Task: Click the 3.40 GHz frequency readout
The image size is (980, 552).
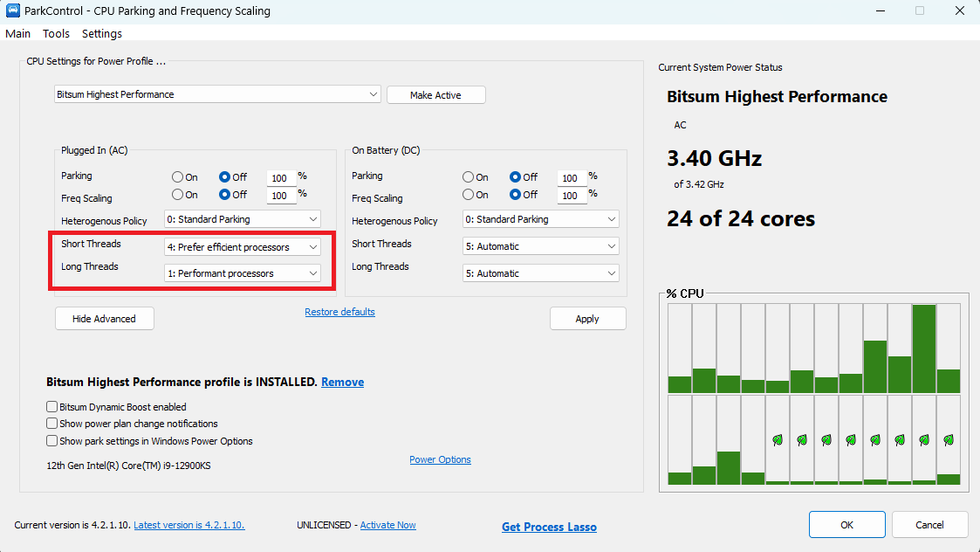Action: [x=715, y=158]
